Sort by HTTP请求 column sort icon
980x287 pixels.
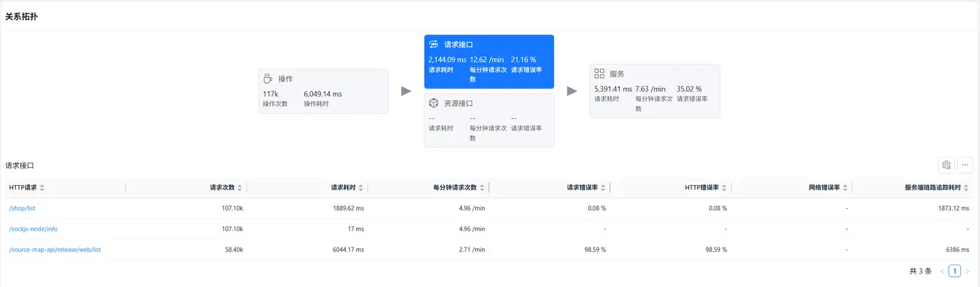tap(42, 188)
